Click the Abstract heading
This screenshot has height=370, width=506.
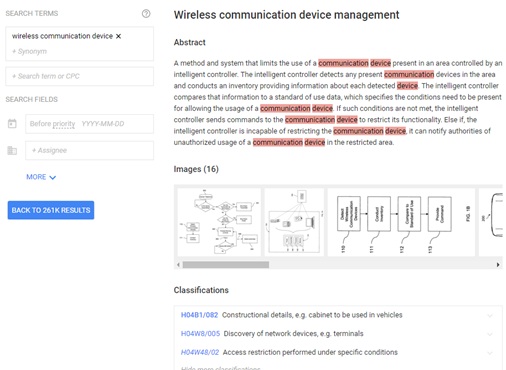(x=189, y=42)
